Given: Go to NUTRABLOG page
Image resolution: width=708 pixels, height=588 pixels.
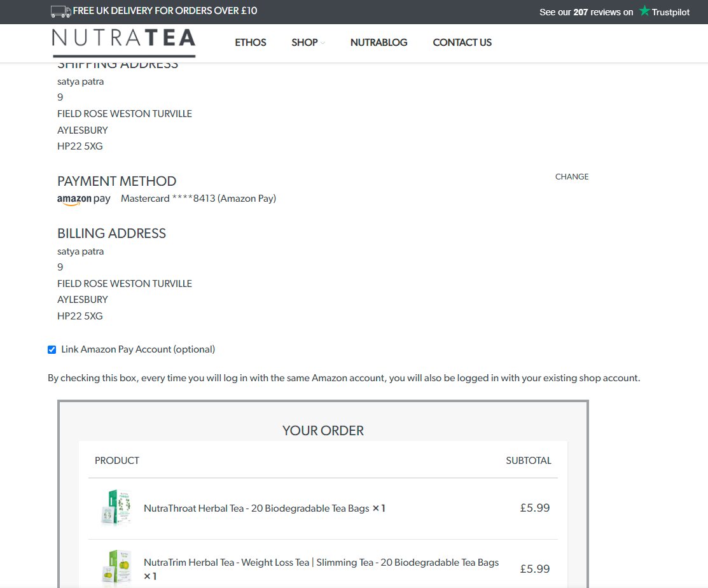Looking at the screenshot, I should coord(378,43).
